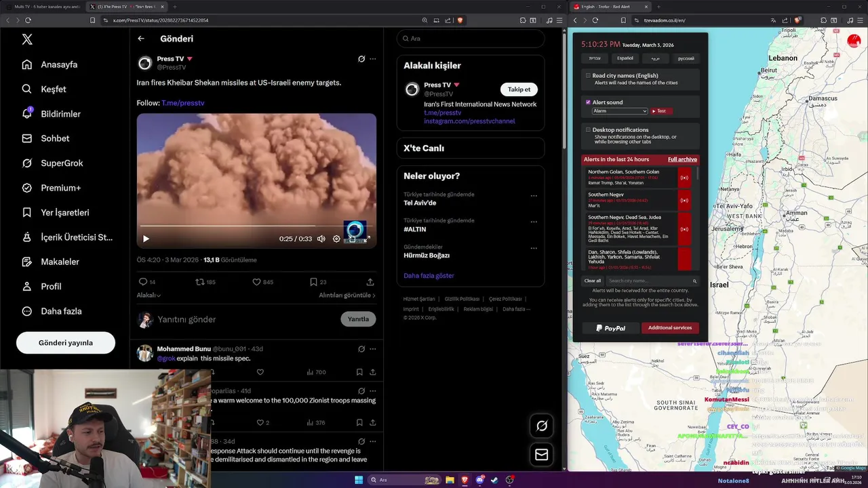Screen dimensions: 868x488
Task: Open three-dot menu on Mohammed Bunu reply
Action: click(x=372, y=349)
